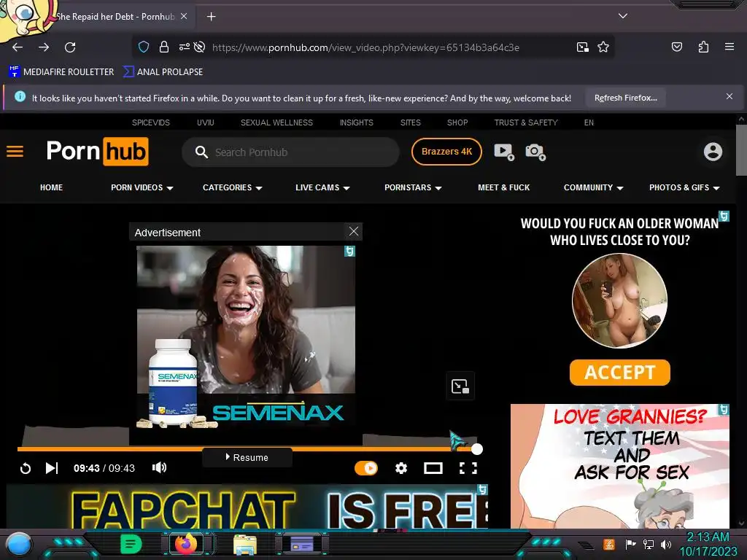747x560 pixels.
Task: Switch the player to theater mode
Action: tap(433, 468)
